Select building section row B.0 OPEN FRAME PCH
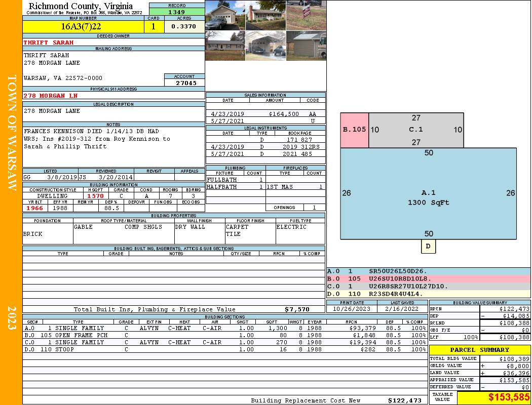Viewport: 532px width, 405px height. [225, 335]
